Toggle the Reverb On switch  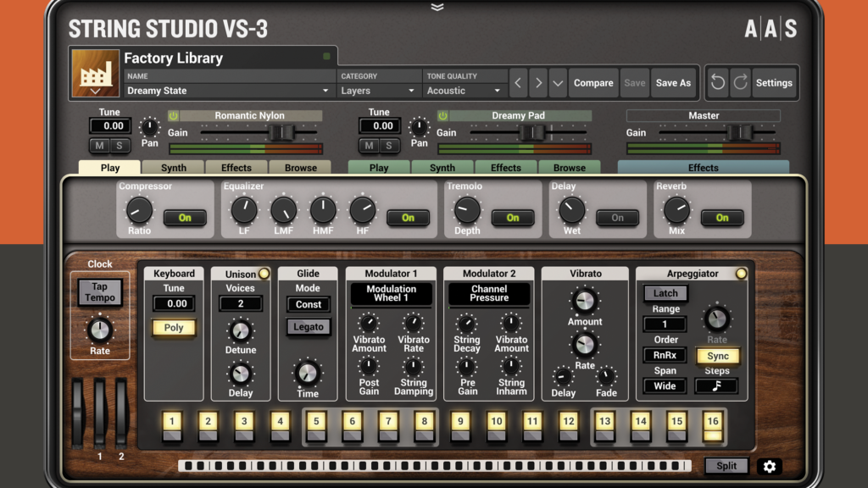722,218
